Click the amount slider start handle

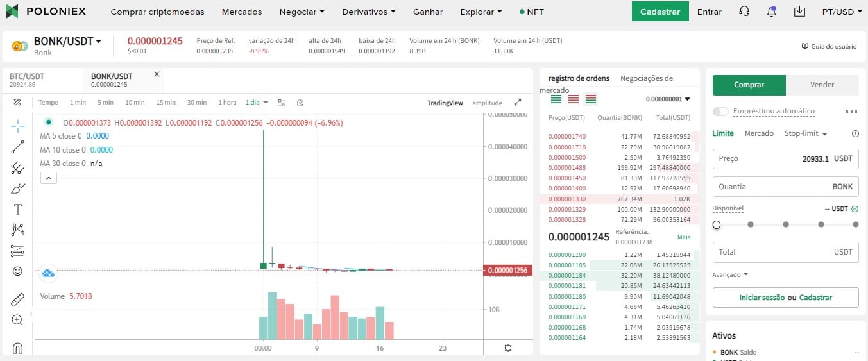point(717,224)
